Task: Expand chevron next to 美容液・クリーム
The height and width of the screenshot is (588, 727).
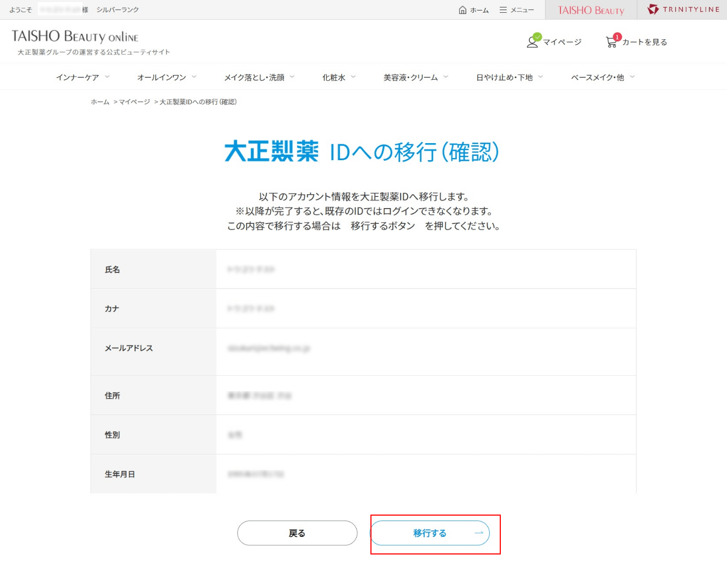Action: tap(445, 77)
